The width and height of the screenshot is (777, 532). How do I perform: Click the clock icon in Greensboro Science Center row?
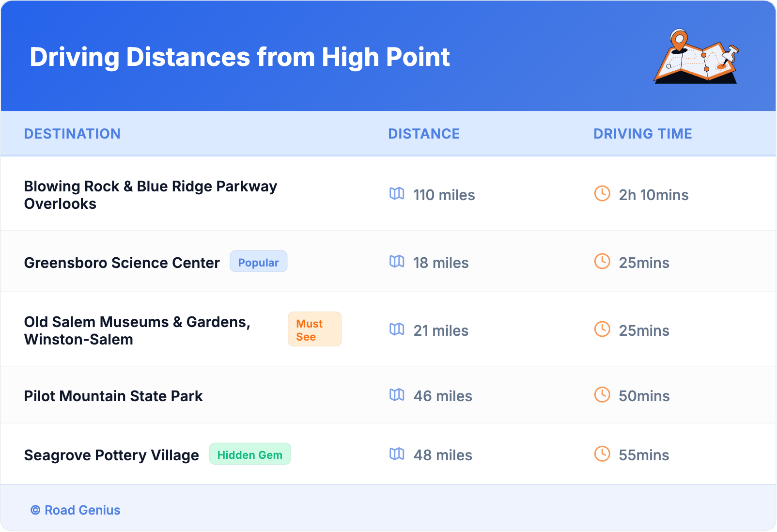click(x=602, y=262)
